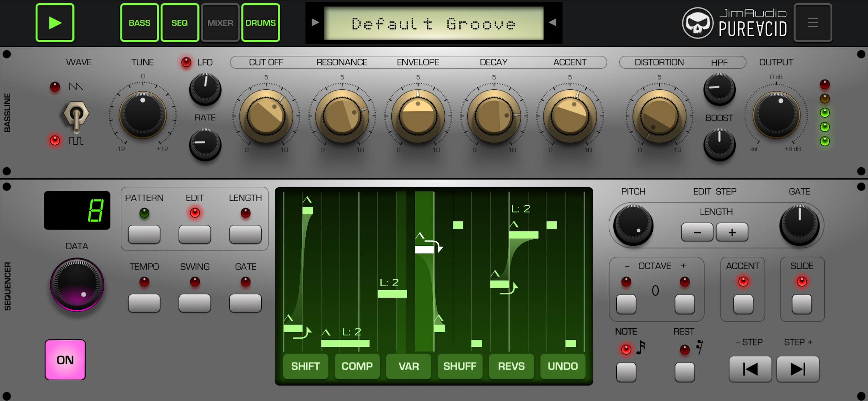Select the sawtooth wave icon
This screenshot has height=401, width=868.
coord(76,87)
